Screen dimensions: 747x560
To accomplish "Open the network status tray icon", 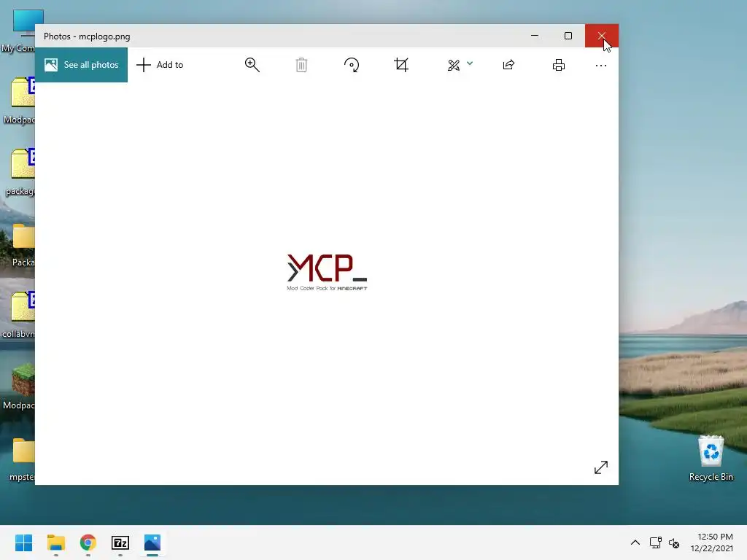I will tap(656, 542).
